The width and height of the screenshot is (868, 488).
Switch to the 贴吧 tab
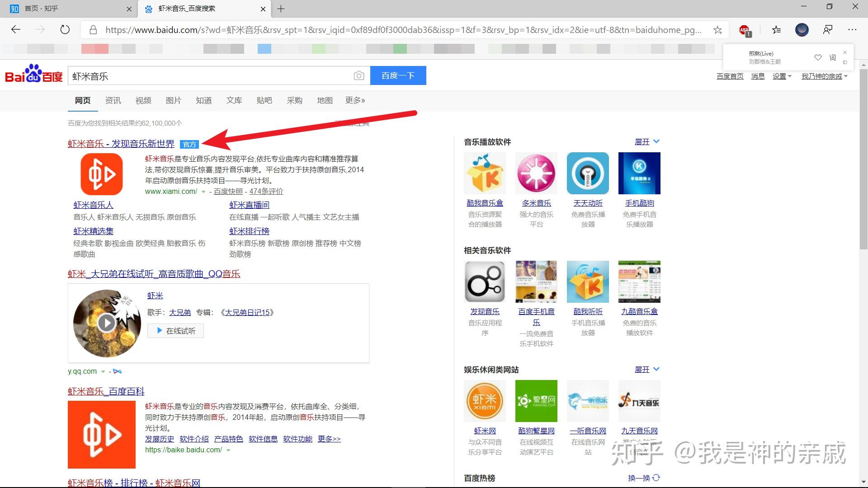click(264, 100)
